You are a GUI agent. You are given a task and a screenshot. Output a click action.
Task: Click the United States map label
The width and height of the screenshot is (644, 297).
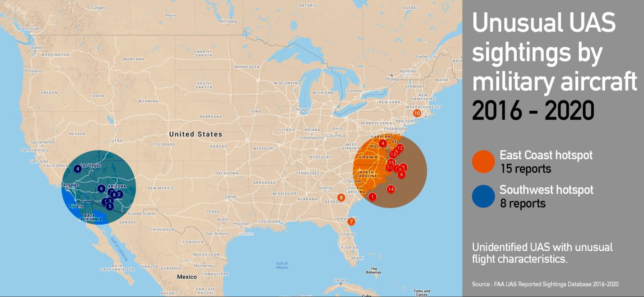[x=196, y=134]
